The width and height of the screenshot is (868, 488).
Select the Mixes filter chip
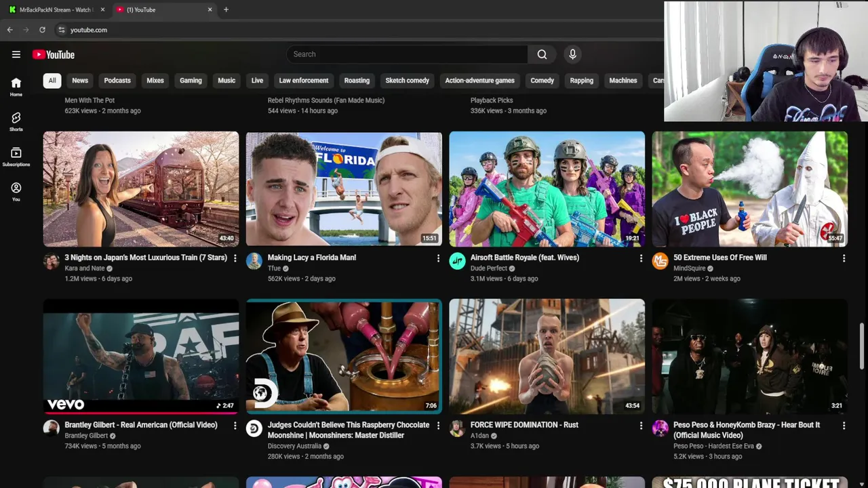pyautogui.click(x=155, y=81)
